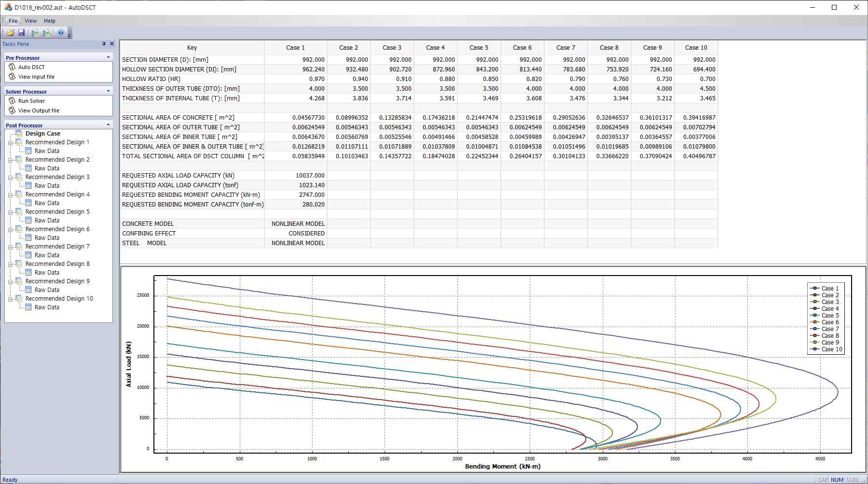Click the Recommended Design 3 chart icon
The height and width of the screenshot is (484, 868).
pyautogui.click(x=19, y=177)
